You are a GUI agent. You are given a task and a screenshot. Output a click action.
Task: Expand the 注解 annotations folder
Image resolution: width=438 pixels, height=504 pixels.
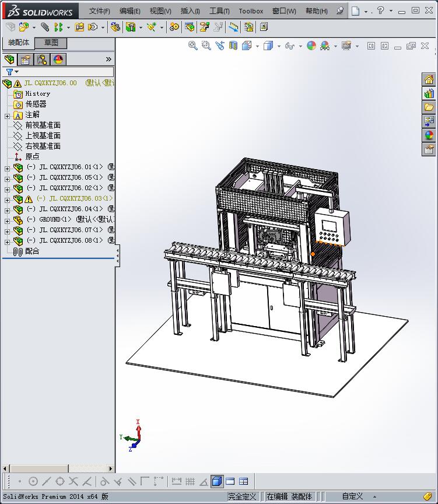click(x=8, y=116)
